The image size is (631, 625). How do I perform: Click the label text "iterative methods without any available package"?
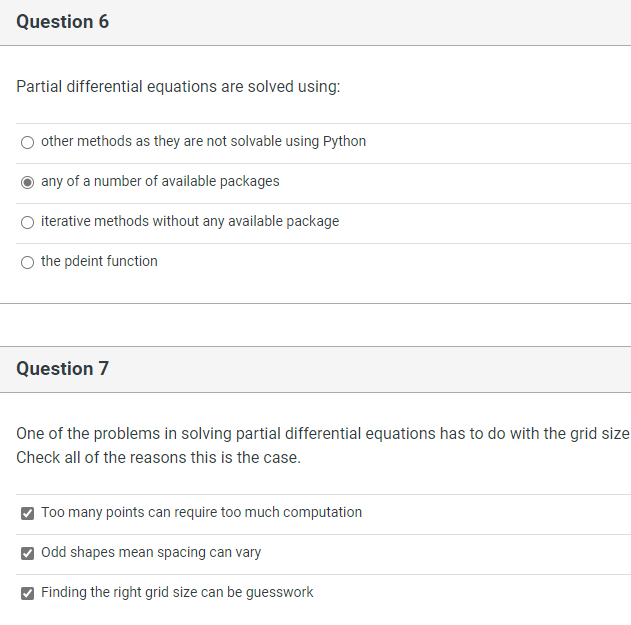(x=190, y=221)
